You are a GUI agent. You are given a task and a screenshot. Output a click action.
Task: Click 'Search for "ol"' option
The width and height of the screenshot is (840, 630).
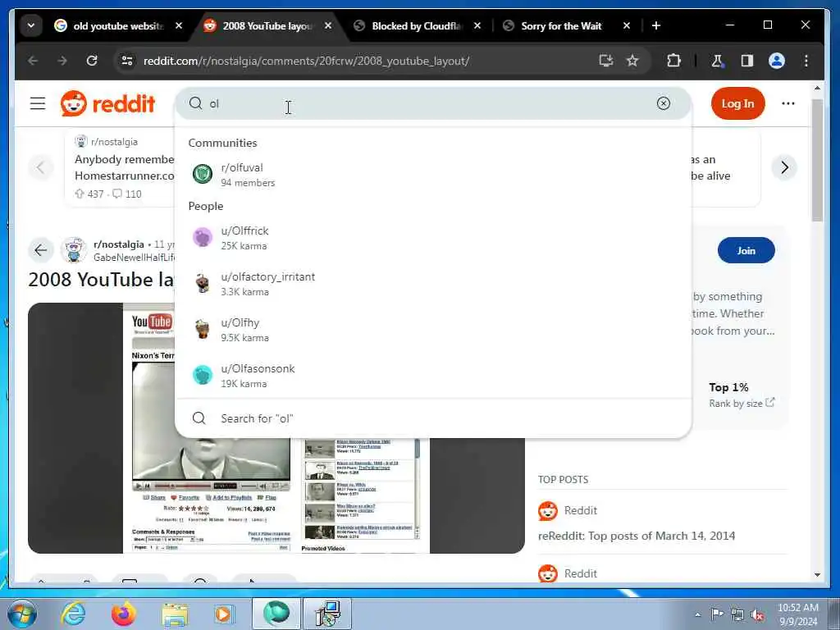433,418
